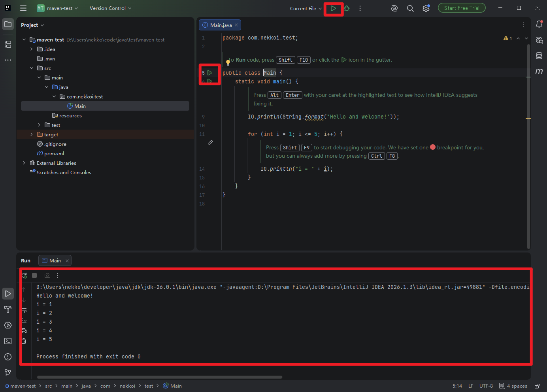The height and width of the screenshot is (392, 547).
Task: Toggle scroll to end of console
Action: point(24,320)
